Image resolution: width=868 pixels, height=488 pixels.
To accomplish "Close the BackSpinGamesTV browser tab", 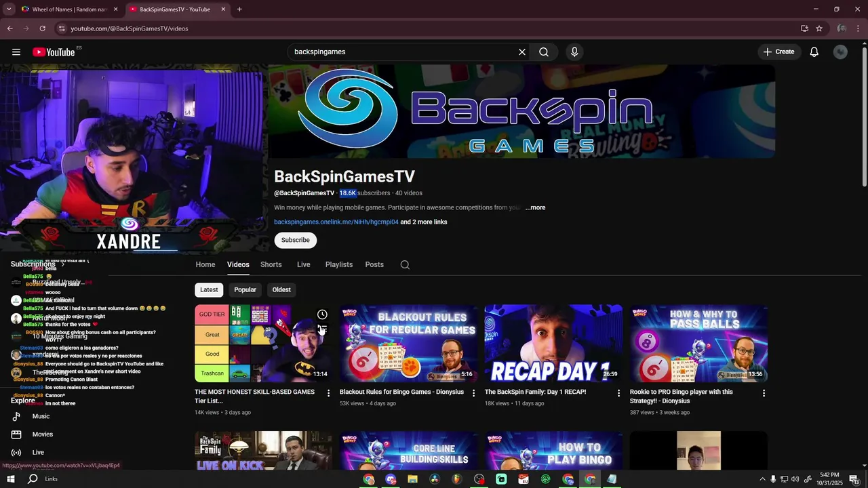I will point(223,9).
